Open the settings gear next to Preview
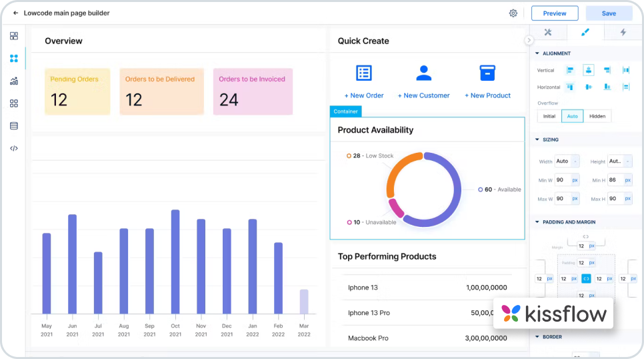 pyautogui.click(x=513, y=13)
